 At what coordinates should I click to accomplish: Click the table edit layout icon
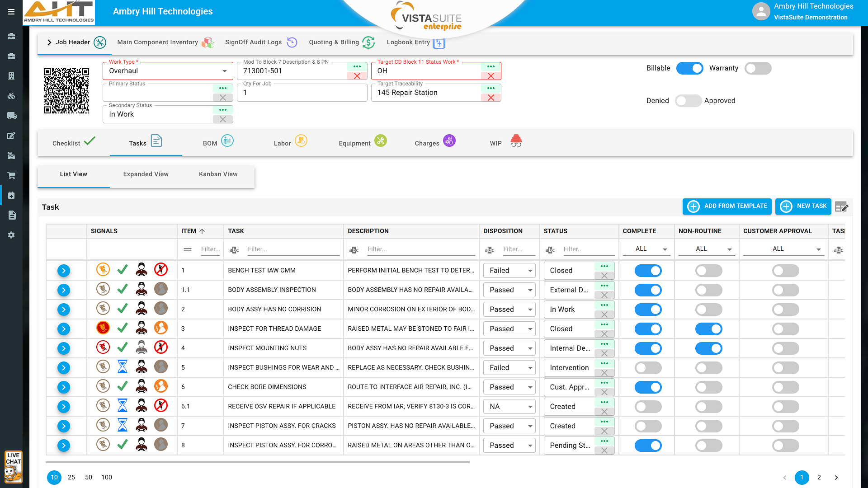(841, 207)
